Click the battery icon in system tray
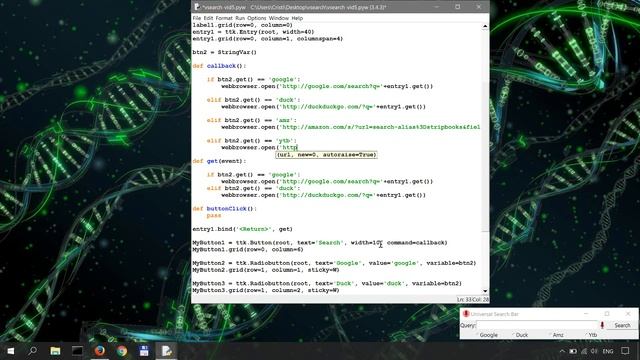Image resolution: width=640 pixels, height=360 pixels. (x=573, y=351)
